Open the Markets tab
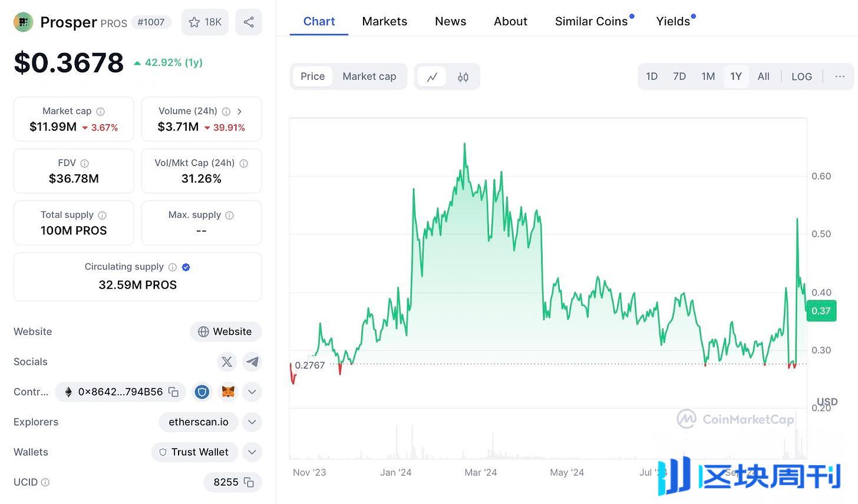This screenshot has height=504, width=858. tap(384, 21)
